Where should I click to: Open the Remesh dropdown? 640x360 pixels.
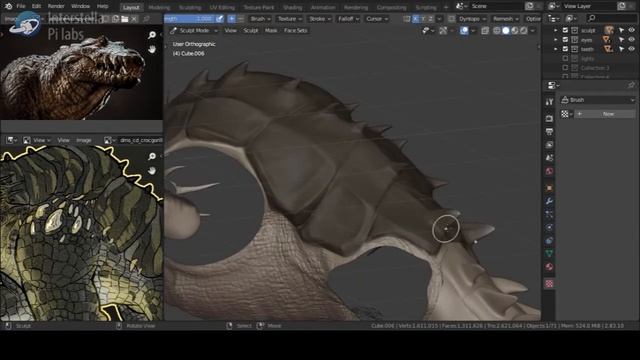505,19
